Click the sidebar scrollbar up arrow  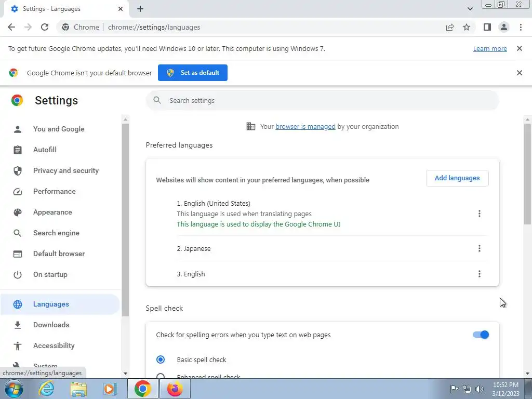pos(125,119)
